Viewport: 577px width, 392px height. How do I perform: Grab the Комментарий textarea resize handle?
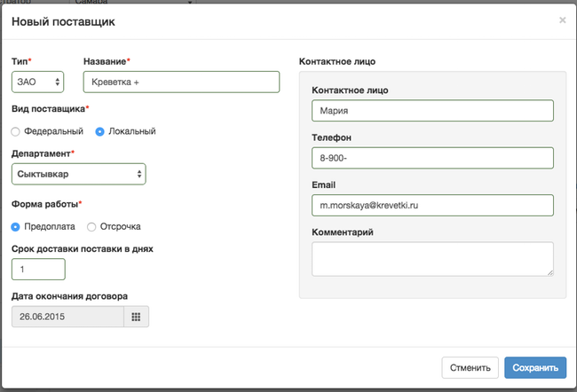550,272
